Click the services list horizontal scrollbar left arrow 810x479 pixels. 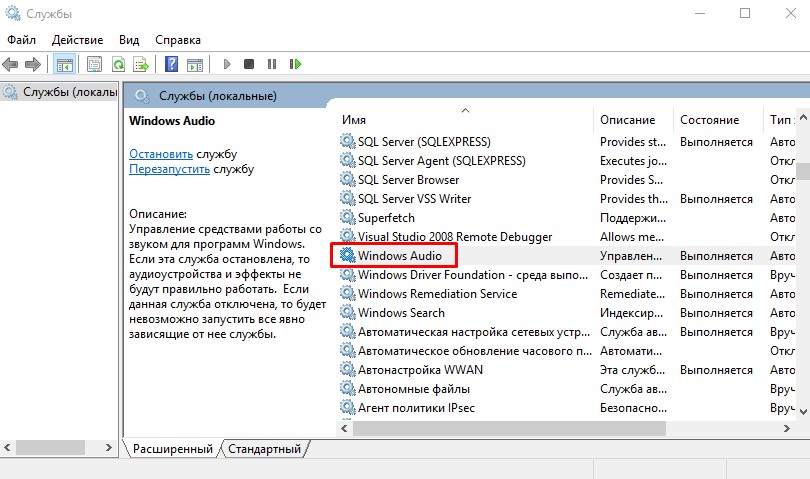345,428
